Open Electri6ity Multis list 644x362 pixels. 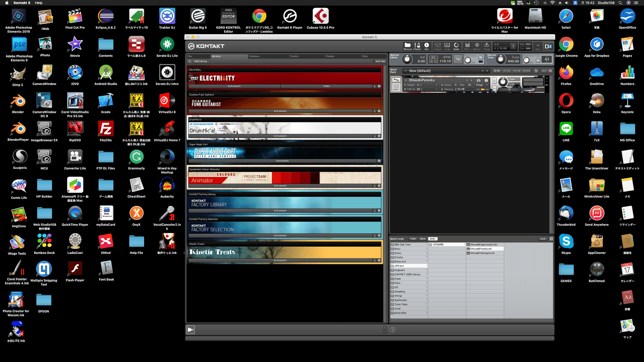point(326,86)
